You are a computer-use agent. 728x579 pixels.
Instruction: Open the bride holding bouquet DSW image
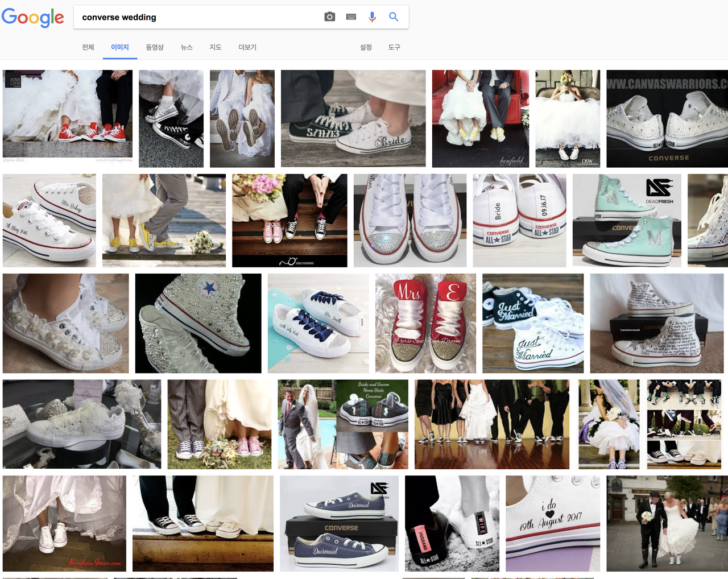pos(568,118)
